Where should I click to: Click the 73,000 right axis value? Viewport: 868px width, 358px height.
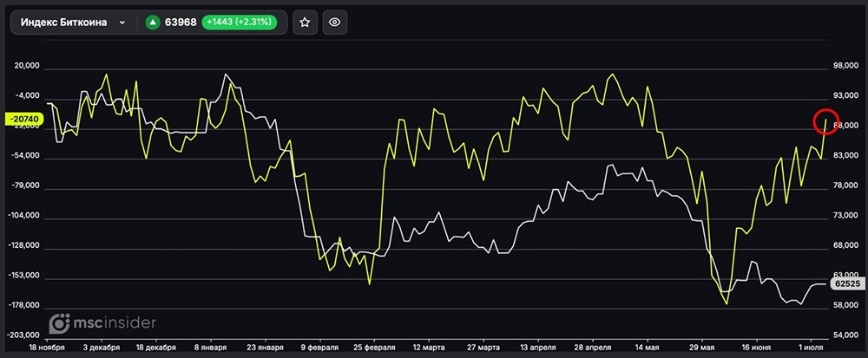pos(845,216)
